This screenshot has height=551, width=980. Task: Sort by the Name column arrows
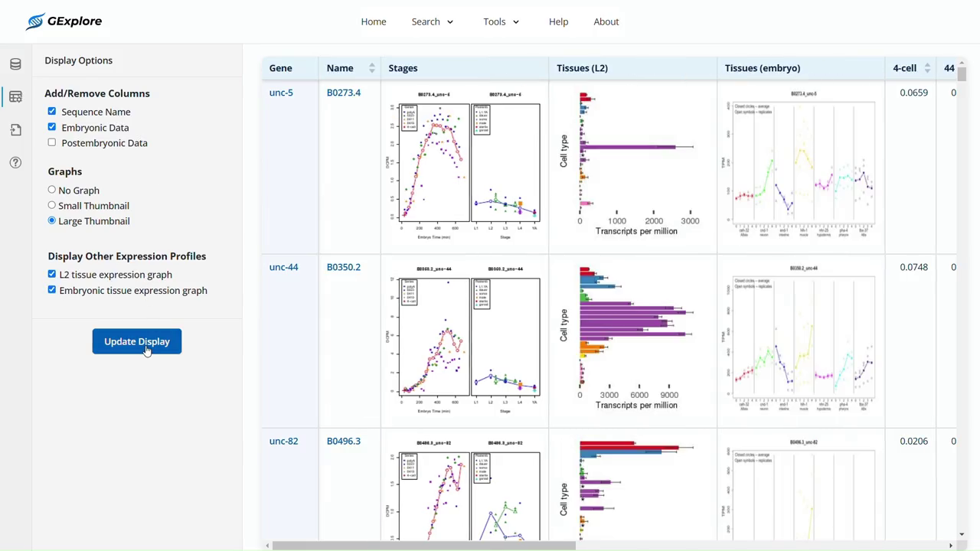pos(372,68)
